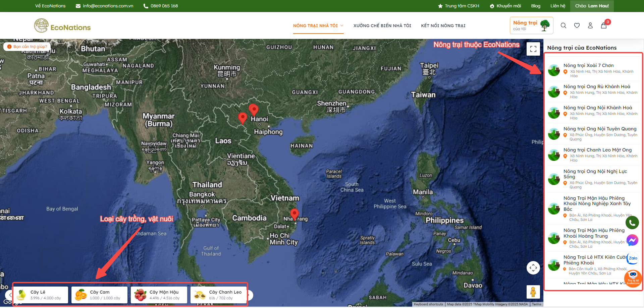Viewport: 644px width, 308px height.
Task: Select Nông trại Ong Nội Tuyên Quang
Action: (594, 134)
